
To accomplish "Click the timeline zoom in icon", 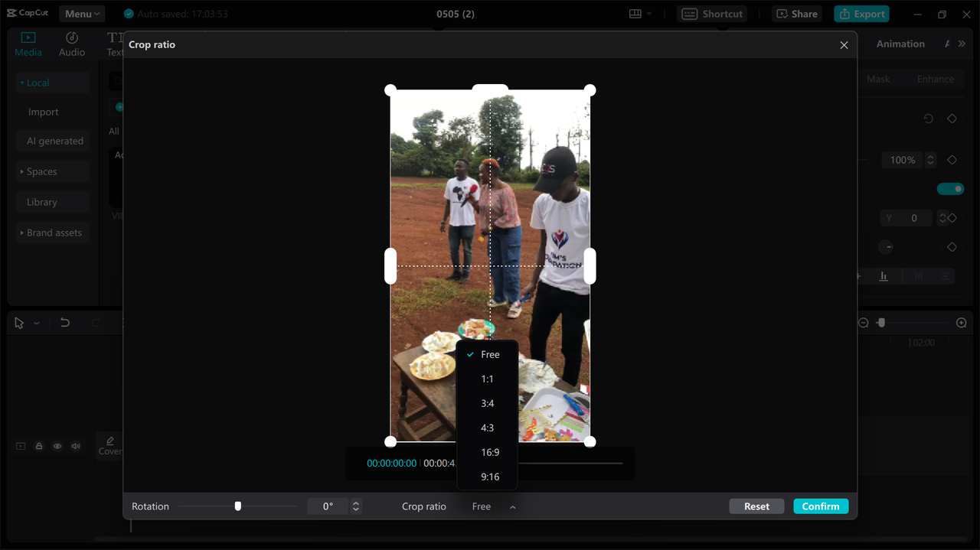I will coord(962,323).
